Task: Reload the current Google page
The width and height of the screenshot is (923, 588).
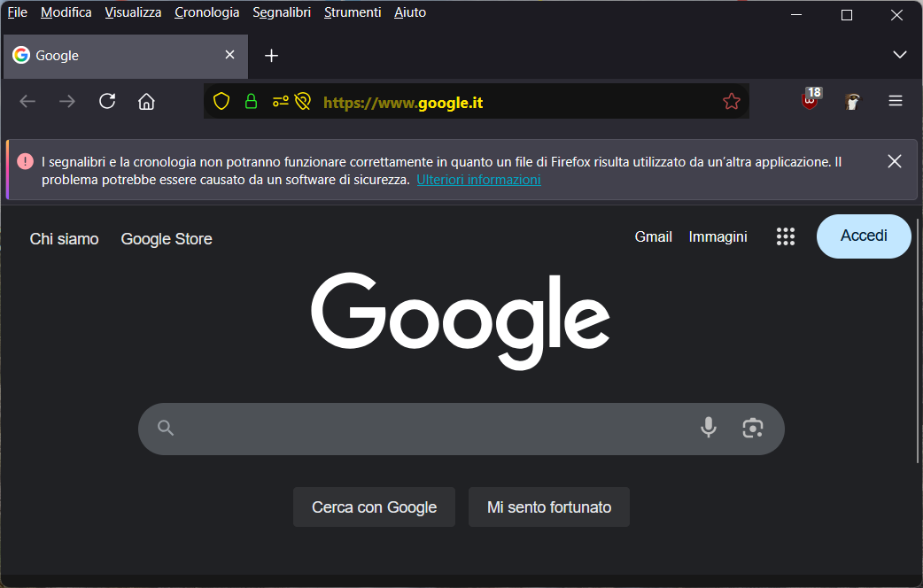Action: click(x=107, y=101)
